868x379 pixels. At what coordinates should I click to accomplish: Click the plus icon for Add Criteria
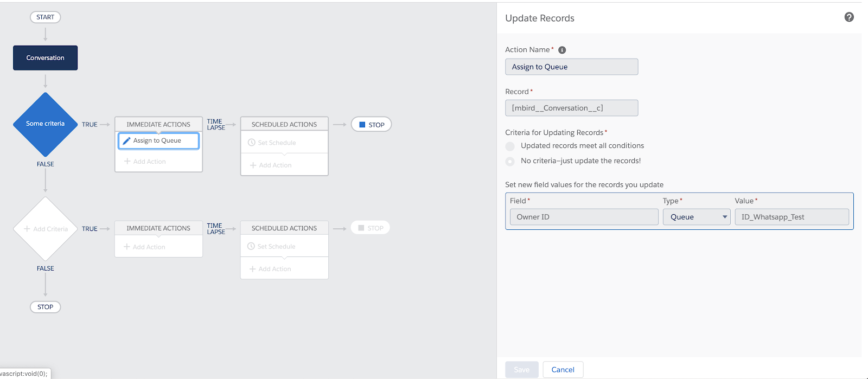pos(27,229)
